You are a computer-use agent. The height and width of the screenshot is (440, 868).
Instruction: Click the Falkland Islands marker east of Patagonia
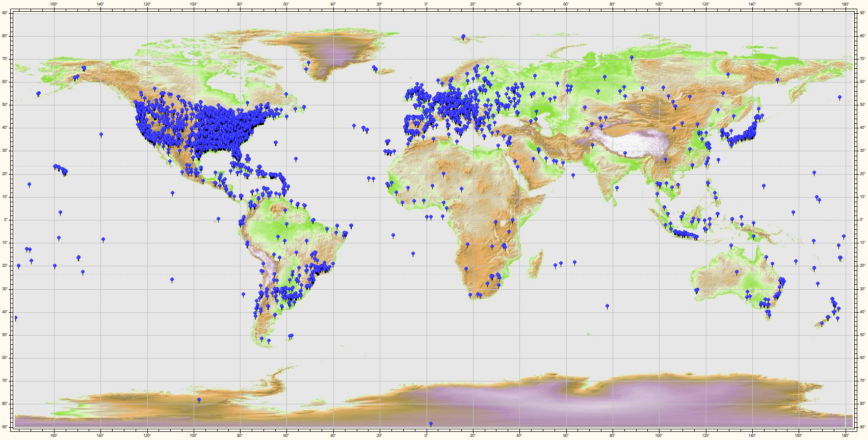(x=291, y=336)
